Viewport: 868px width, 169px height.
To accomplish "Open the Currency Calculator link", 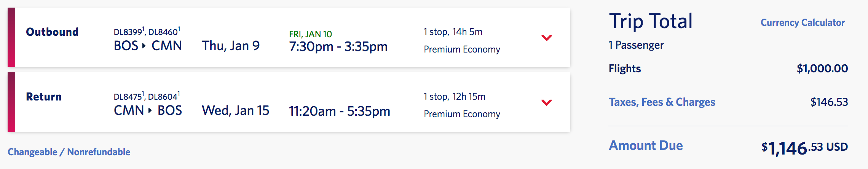I will pos(803,23).
